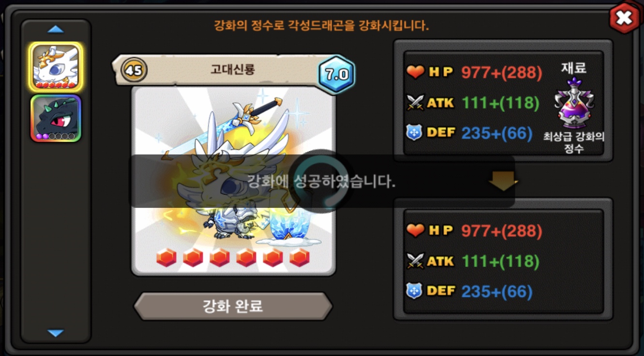This screenshot has width=644, height=356.
Task: Dismiss the 강화에 성공하였습니다 message
Action: click(321, 182)
